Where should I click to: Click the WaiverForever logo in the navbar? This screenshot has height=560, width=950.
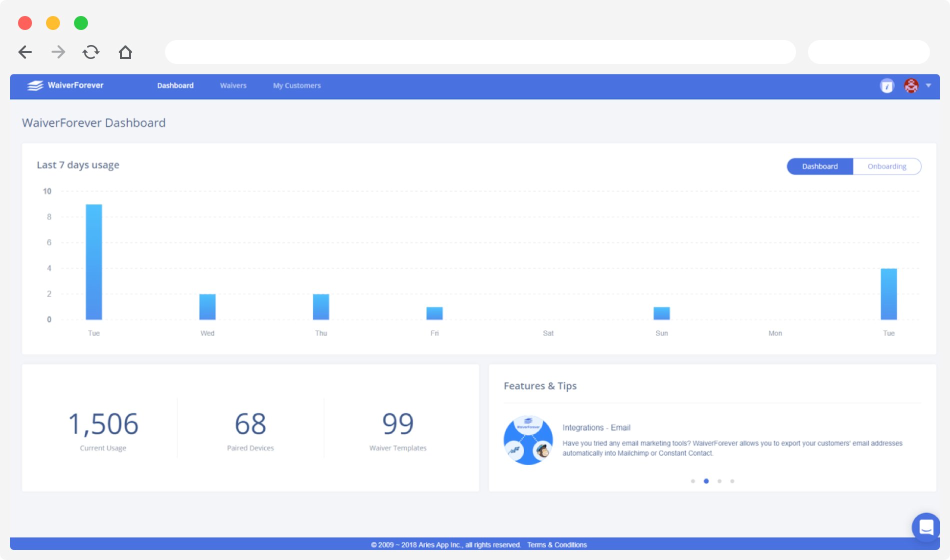[65, 85]
